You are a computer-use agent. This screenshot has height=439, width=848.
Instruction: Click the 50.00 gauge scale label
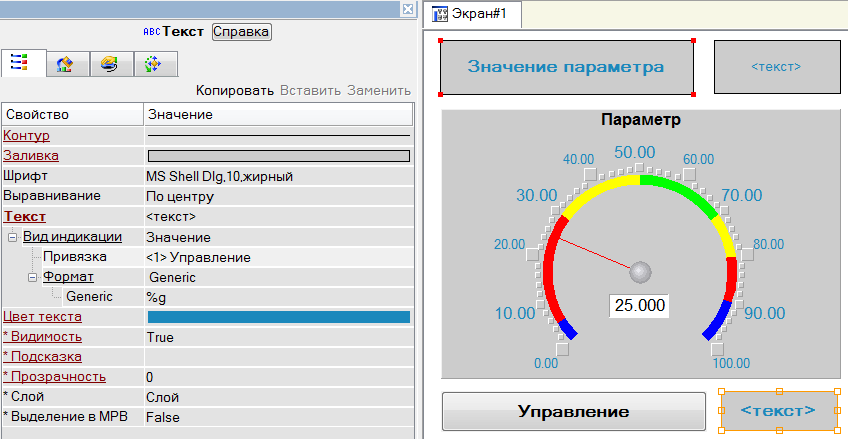pyautogui.click(x=634, y=152)
